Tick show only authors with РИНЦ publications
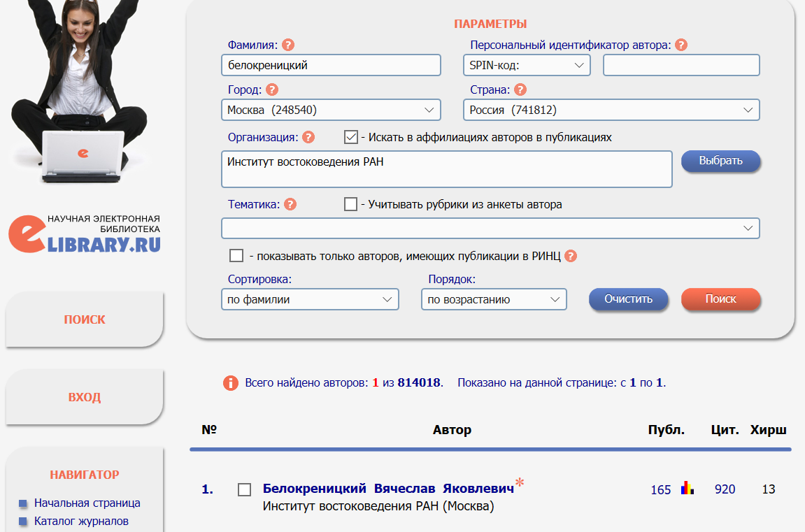Screen dimensions: 805x532 tap(236, 256)
